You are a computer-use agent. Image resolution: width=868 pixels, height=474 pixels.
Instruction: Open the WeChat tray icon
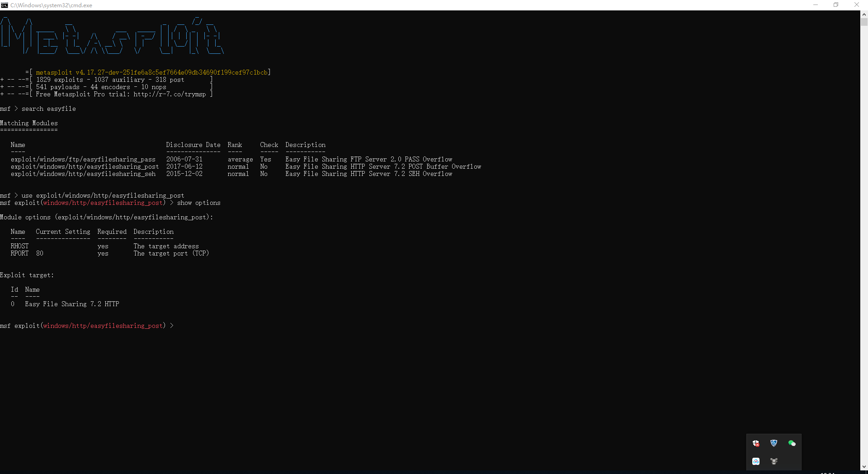tap(792, 443)
